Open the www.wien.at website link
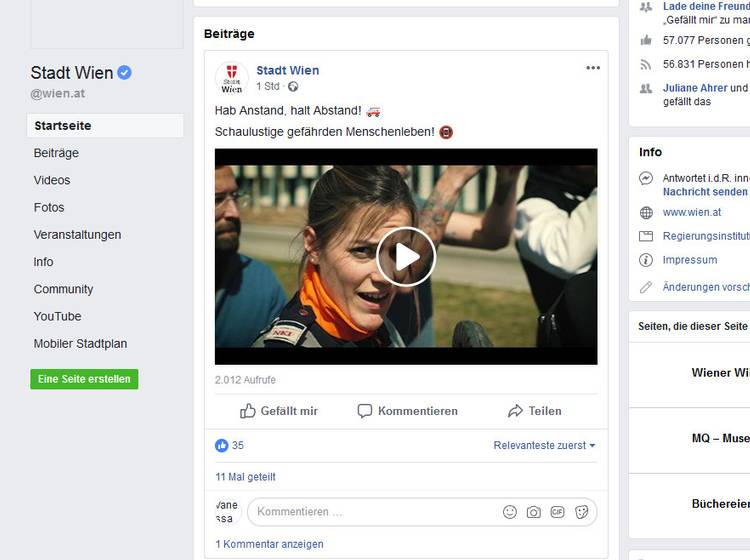750x560 pixels. point(692,212)
